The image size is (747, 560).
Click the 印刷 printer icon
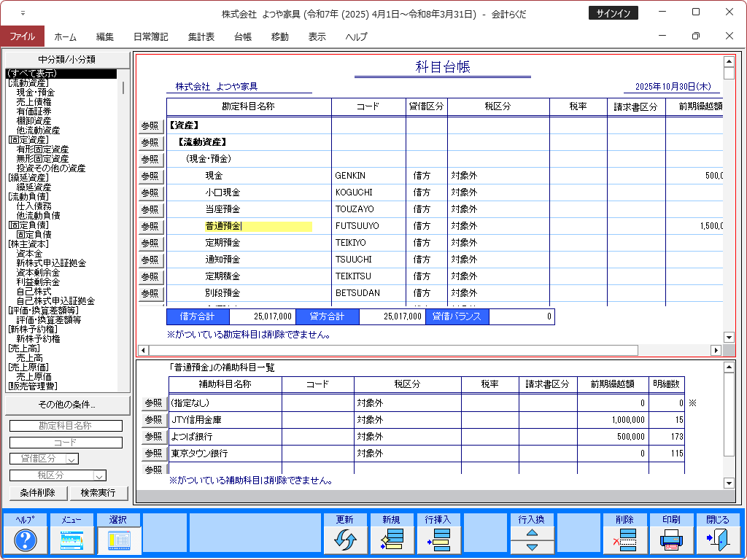pos(671,540)
